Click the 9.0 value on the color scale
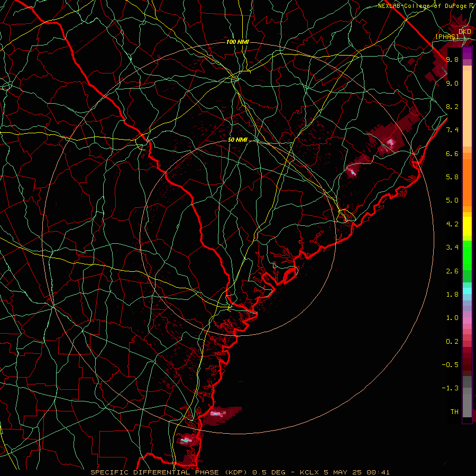Viewport: 476px width, 476px height. (452, 83)
